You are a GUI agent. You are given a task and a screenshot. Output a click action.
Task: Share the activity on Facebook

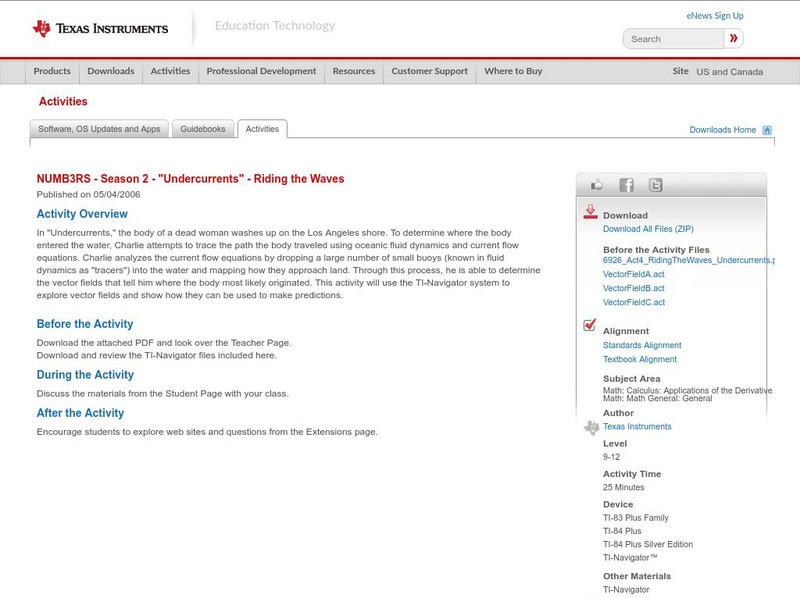(x=626, y=185)
